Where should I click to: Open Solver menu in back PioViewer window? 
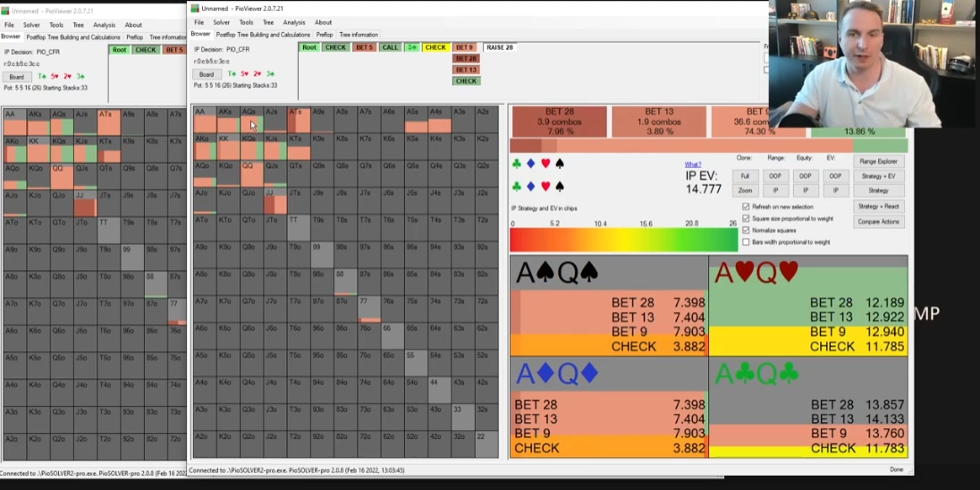click(x=31, y=25)
